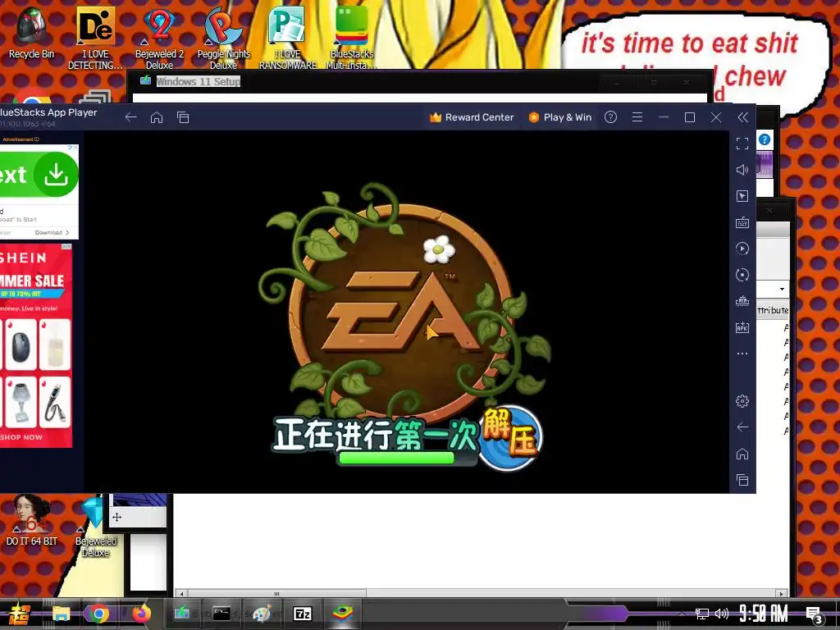Click the circle-with-dot icon in BlueStacks sidebar

742,275
